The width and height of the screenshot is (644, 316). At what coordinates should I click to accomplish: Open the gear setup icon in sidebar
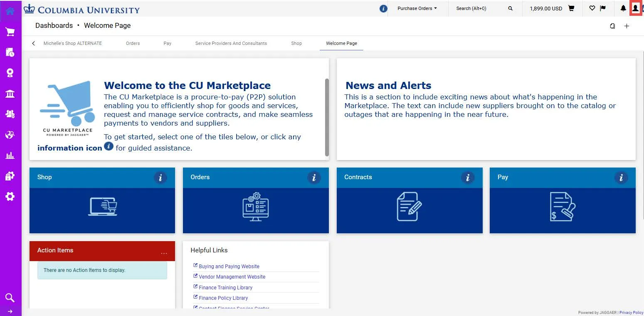[10, 196]
